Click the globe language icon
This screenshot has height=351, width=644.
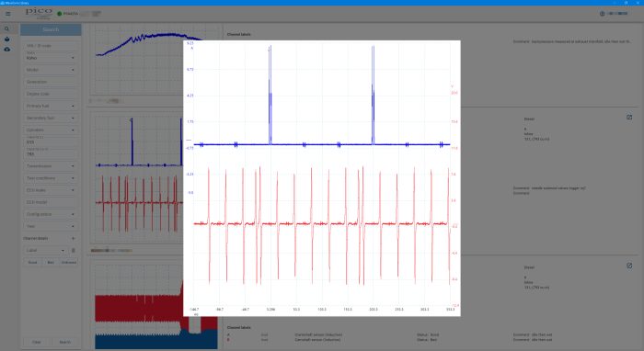[x=602, y=14]
